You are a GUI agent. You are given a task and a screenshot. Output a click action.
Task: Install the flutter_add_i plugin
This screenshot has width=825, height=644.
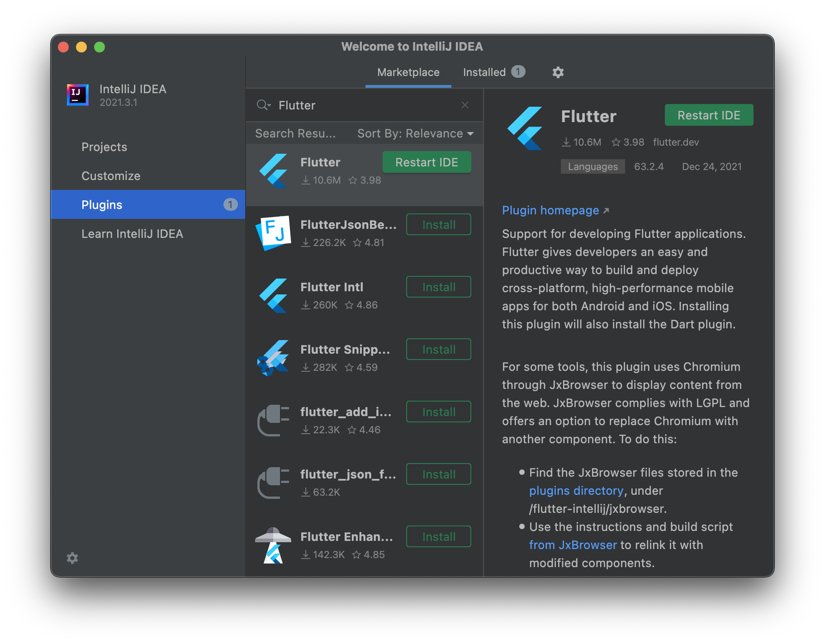(439, 412)
